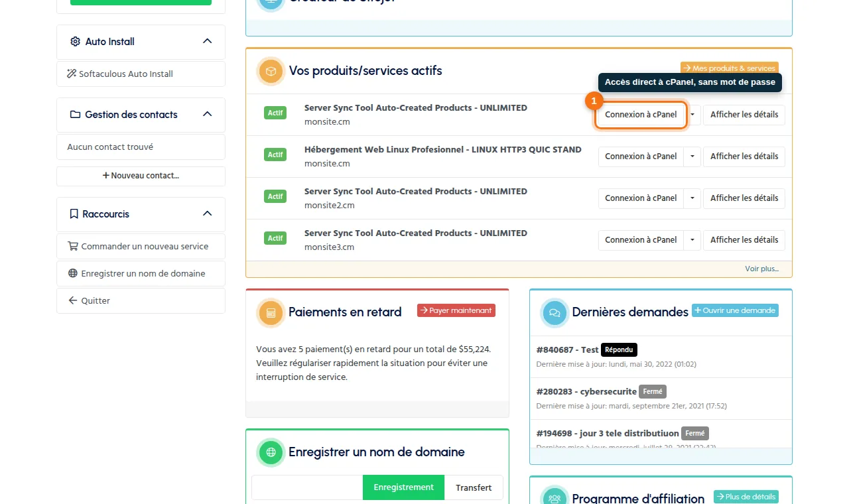Viewport: 849px width, 504px height.
Task: Click the globe icon beside Enregistrer un nom de domaine shortcut
Action: pyautogui.click(x=73, y=273)
